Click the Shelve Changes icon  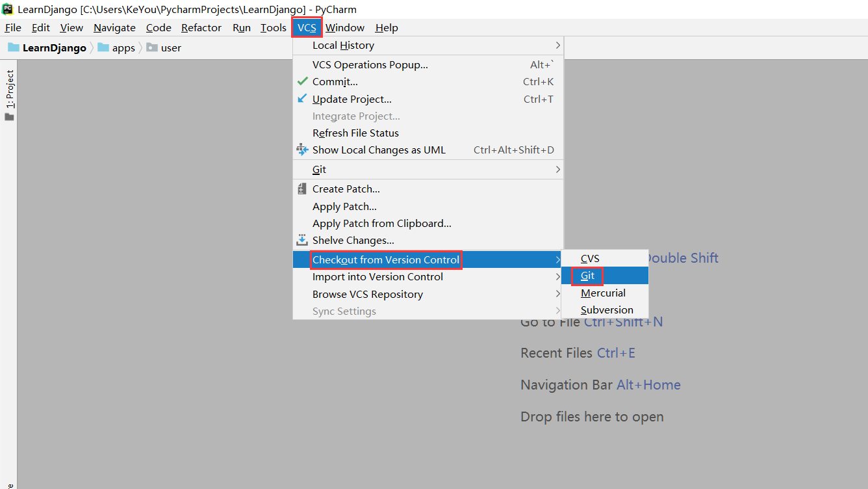(302, 240)
